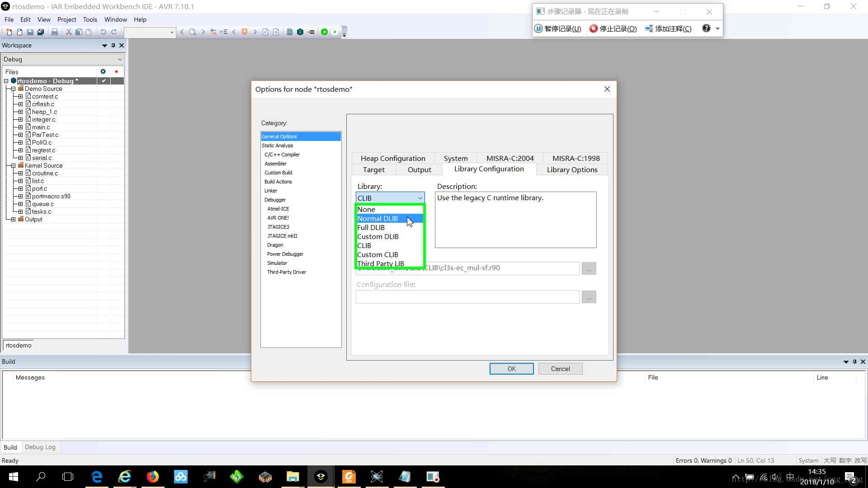Click the Task View taskbar icon
Image resolution: width=868 pixels, height=488 pixels.
[x=68, y=477]
